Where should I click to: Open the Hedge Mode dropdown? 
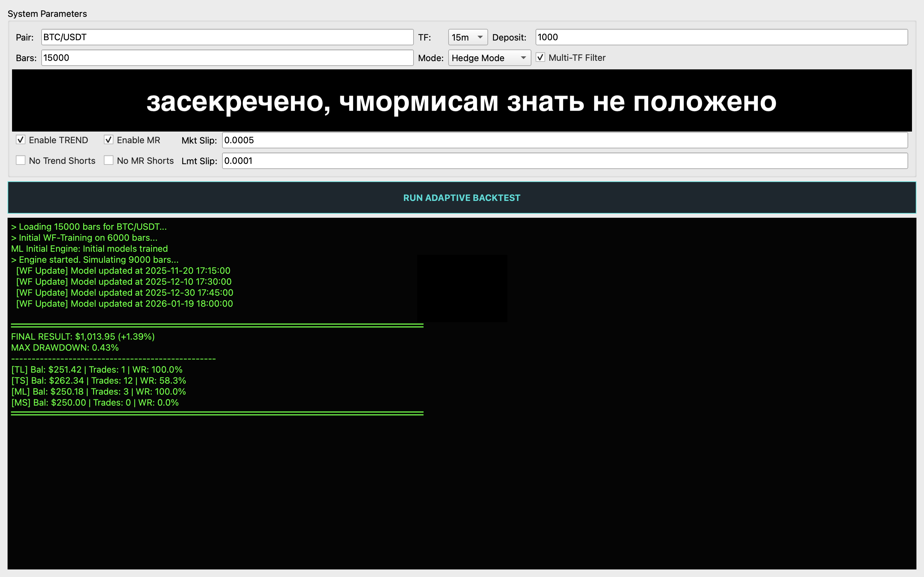click(x=489, y=58)
